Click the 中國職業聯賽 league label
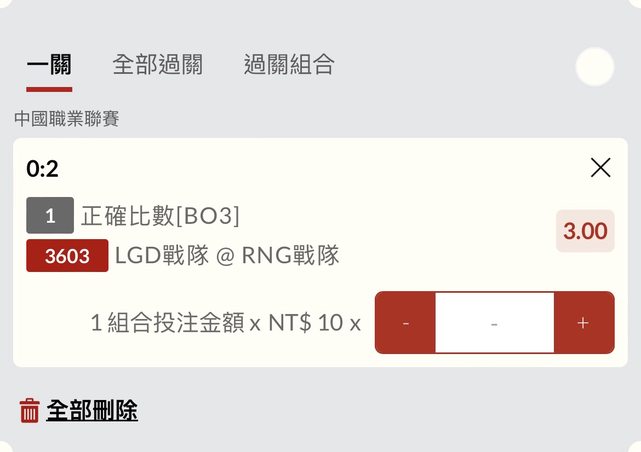The image size is (641, 452). (x=67, y=119)
